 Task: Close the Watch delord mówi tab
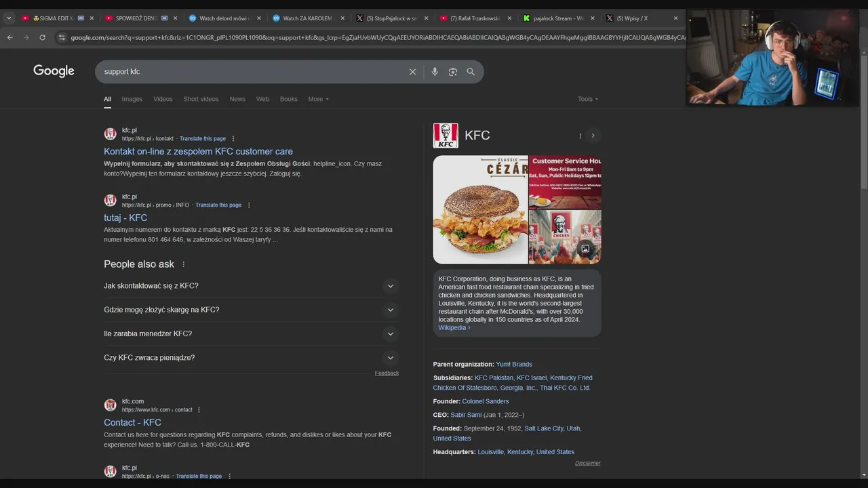(x=258, y=18)
